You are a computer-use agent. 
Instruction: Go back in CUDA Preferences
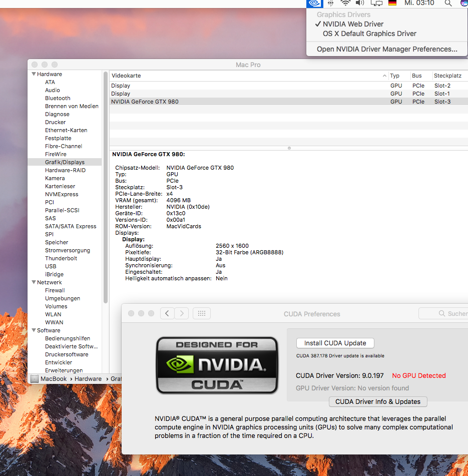167,313
